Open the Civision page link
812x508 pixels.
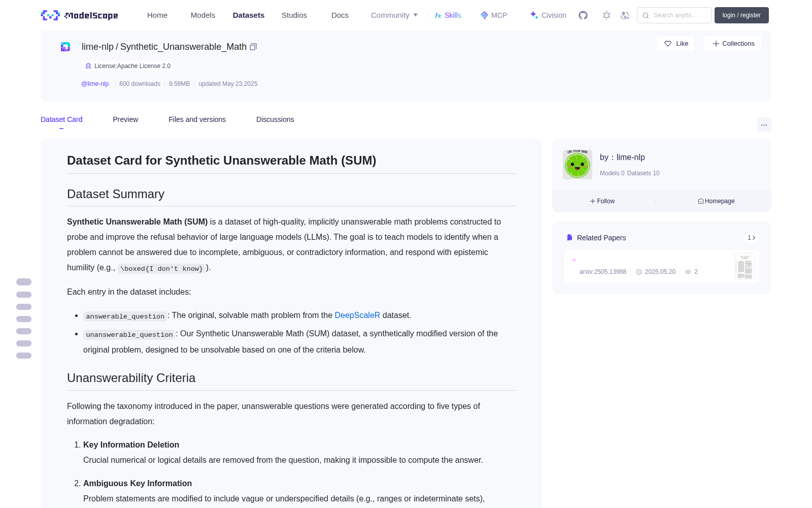coord(548,15)
